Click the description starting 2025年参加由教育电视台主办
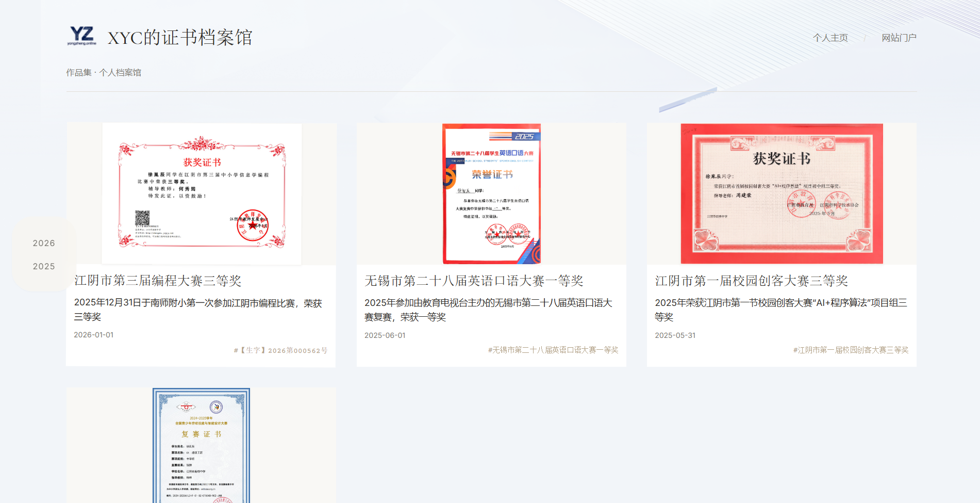Screen dimensions: 980x503 [488, 310]
